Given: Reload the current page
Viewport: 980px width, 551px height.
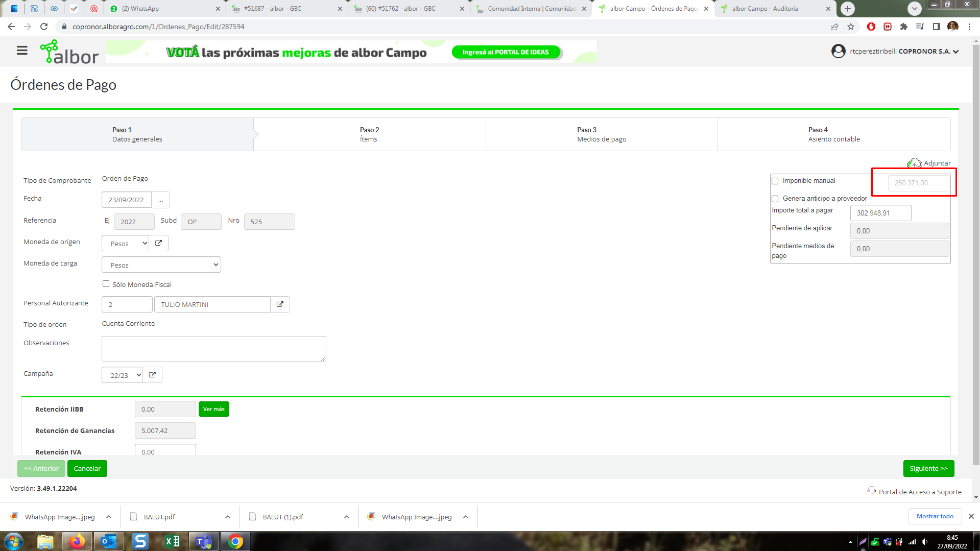Looking at the screenshot, I should pos(44,27).
